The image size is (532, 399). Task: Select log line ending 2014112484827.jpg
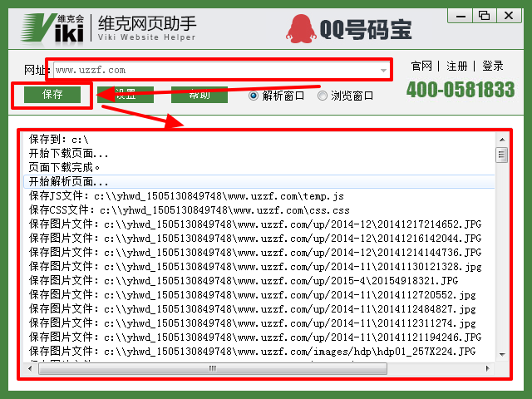(259, 309)
